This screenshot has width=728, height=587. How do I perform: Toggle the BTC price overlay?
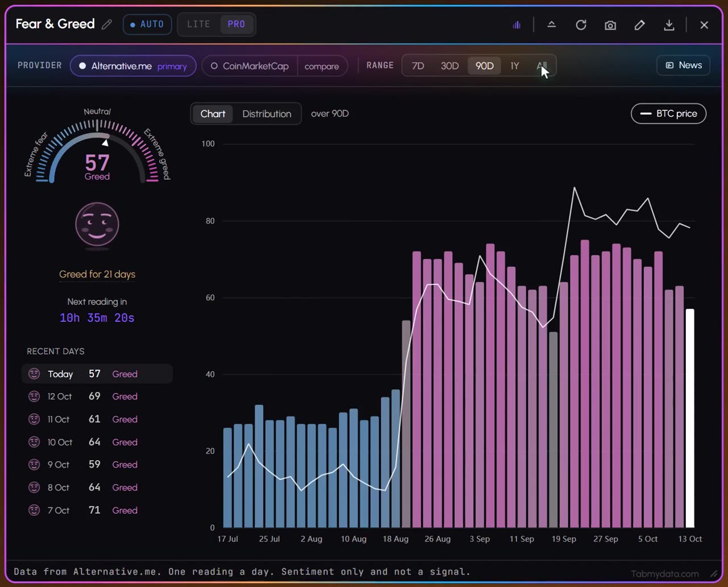point(669,113)
